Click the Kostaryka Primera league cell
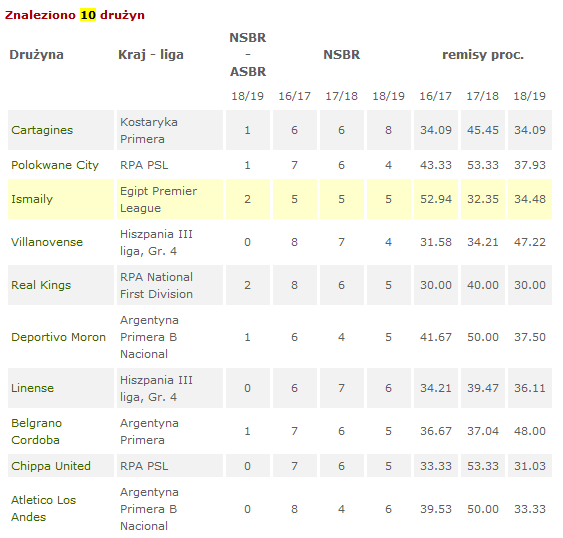 (x=170, y=130)
